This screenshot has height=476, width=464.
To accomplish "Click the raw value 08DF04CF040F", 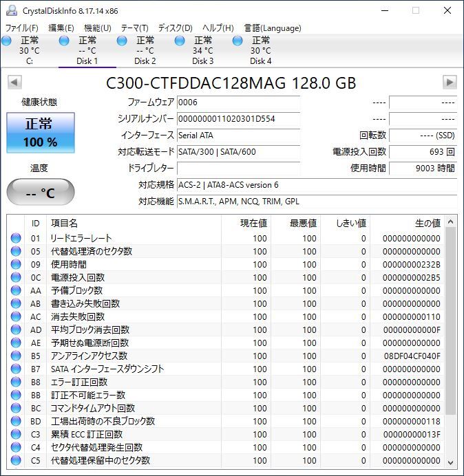I will (x=412, y=356).
